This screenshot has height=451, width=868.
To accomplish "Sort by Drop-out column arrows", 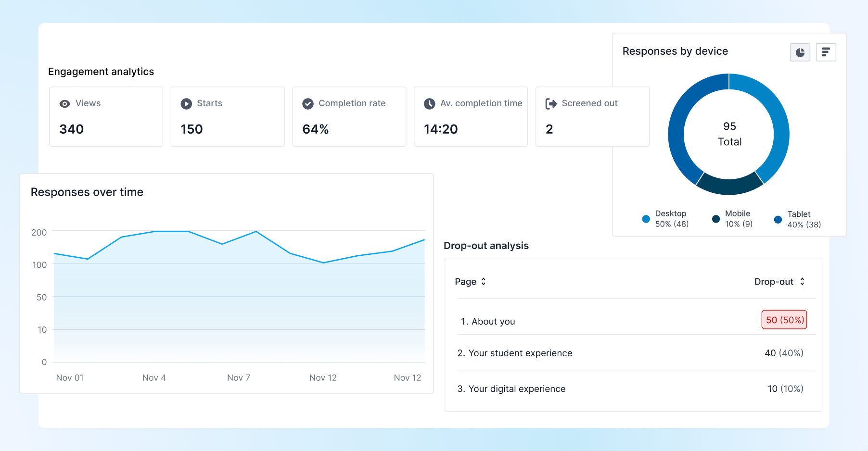I will pyautogui.click(x=802, y=282).
